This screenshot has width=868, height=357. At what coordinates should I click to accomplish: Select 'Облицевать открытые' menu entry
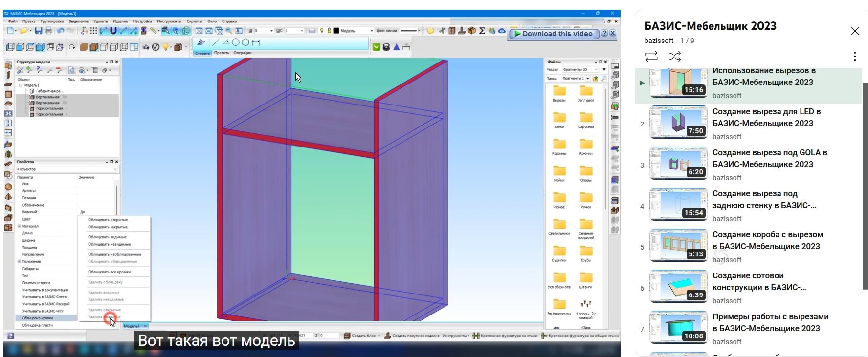[108, 220]
